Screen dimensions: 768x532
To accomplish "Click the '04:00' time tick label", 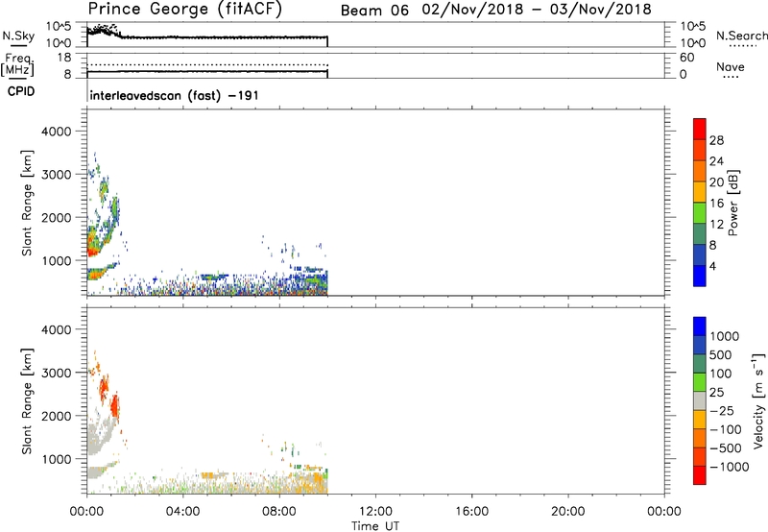I will [182, 512].
